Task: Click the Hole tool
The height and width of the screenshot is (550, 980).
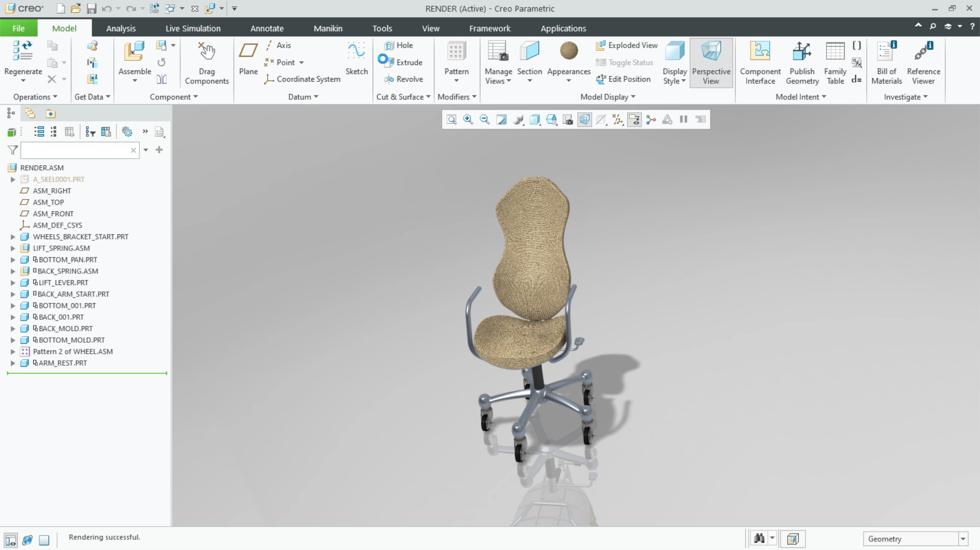Action: 399,45
